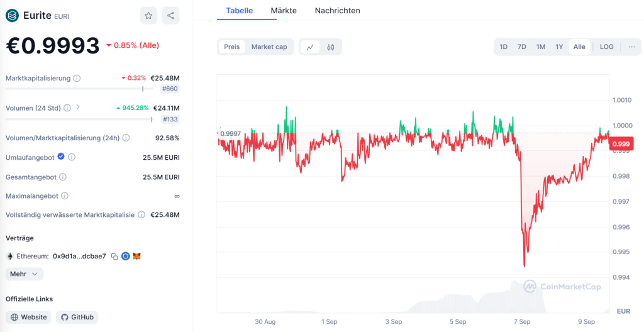Click the 945.28% volume change value
Screen dimensions: 644x332
click(132, 108)
